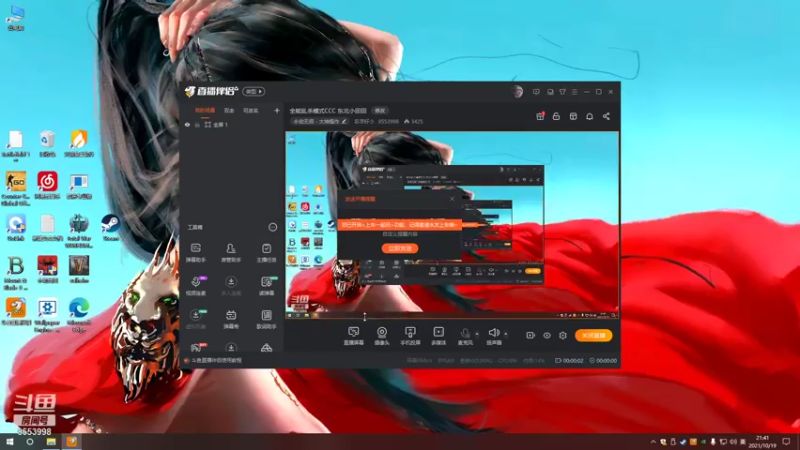This screenshot has width=800, height=450.
Task: Switch to the second scene tab
Action: coord(229,110)
